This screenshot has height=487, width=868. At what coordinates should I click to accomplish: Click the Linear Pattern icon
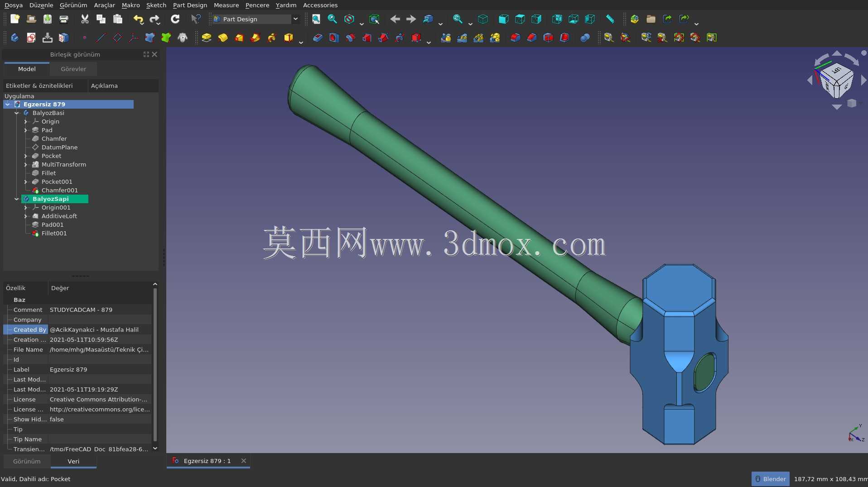point(462,38)
